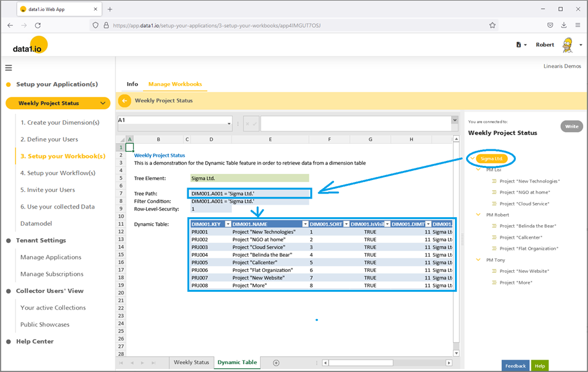Open the cell name box dropdown
588x372 pixels.
pos(229,123)
